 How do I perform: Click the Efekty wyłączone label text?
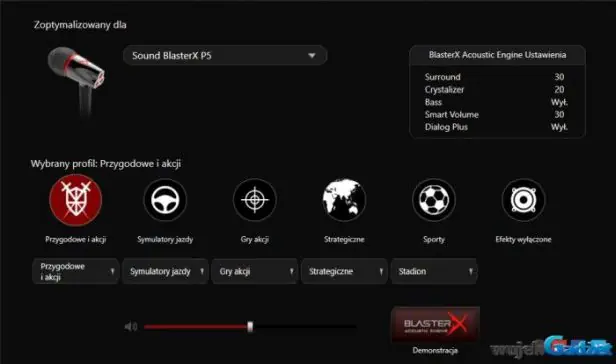(523, 240)
